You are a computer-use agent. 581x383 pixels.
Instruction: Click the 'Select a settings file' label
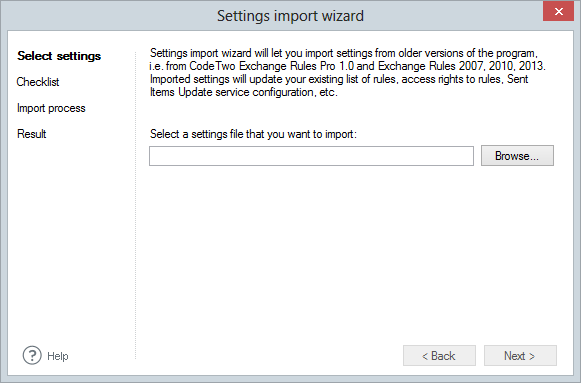[253, 134]
